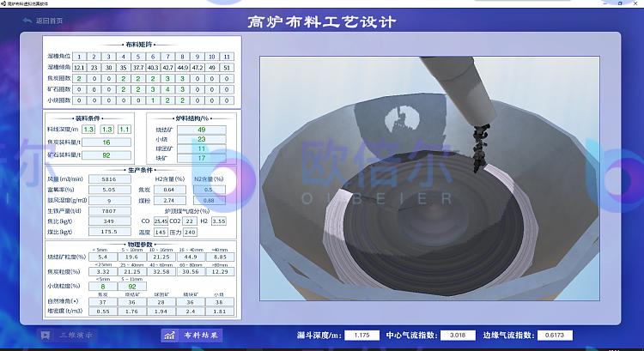Select the 中心气流指数 value field 3.018
This screenshot has width=644, height=351.
458,336
